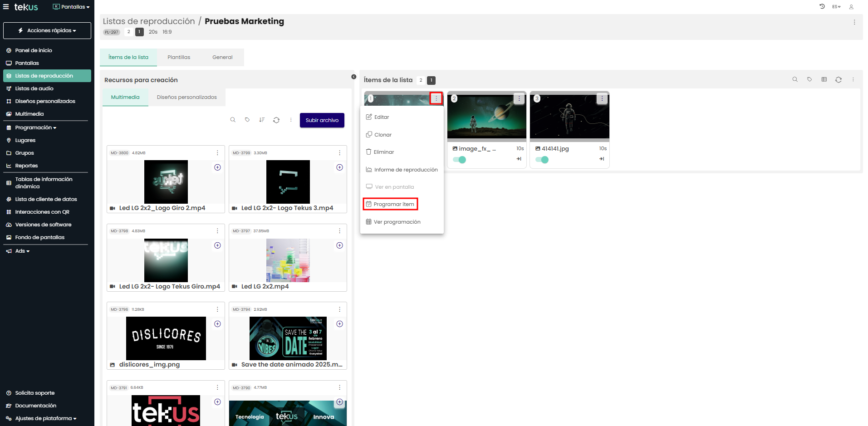Open user profile icon in top right

click(x=851, y=7)
